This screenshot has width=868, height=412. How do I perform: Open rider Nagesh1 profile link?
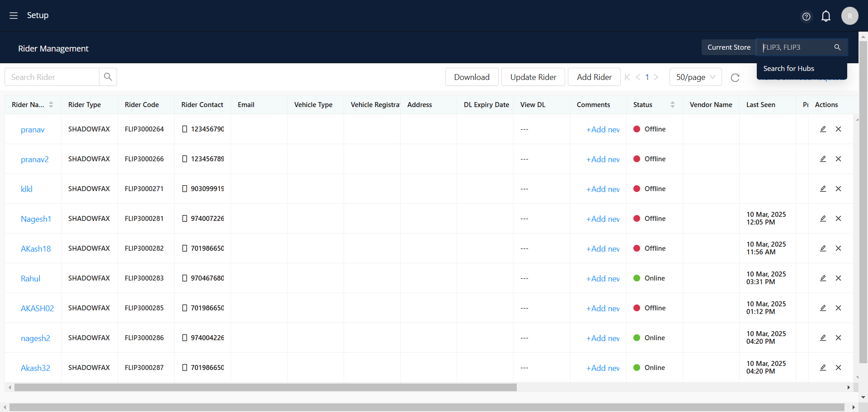pyautogui.click(x=36, y=219)
